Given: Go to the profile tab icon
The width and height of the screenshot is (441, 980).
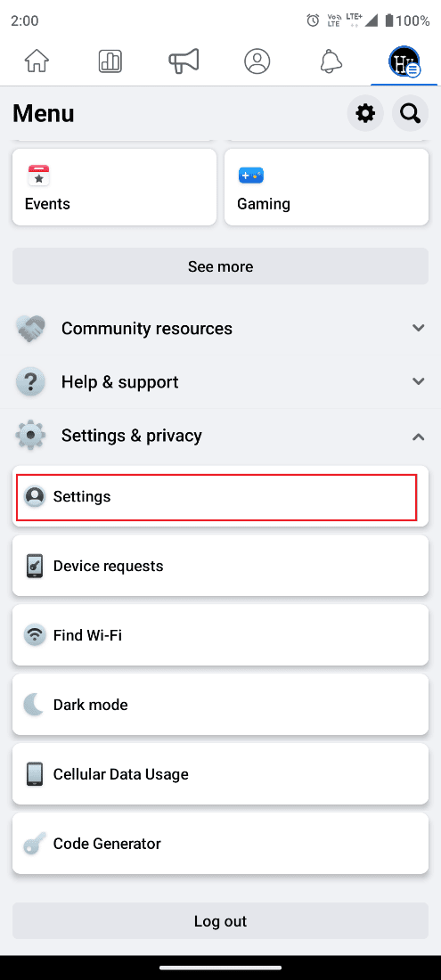Looking at the screenshot, I should point(257,61).
